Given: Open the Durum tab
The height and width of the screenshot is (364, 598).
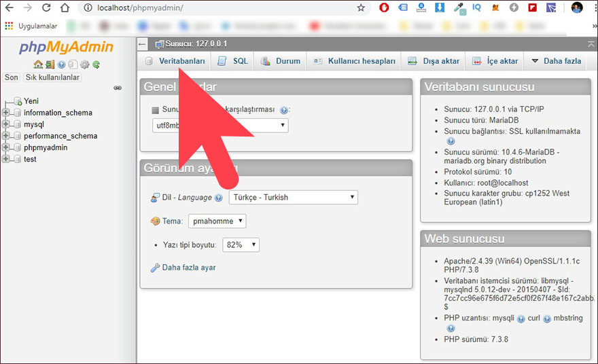Looking at the screenshot, I should point(280,61).
